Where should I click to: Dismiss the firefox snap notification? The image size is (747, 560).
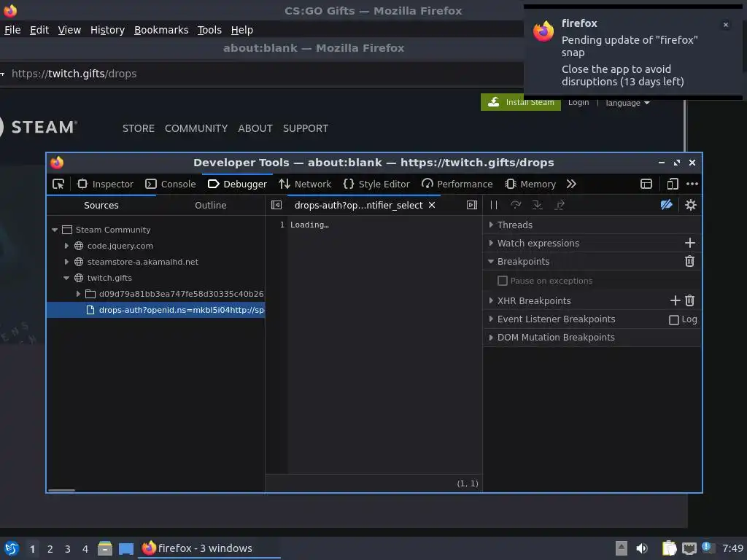tap(726, 25)
